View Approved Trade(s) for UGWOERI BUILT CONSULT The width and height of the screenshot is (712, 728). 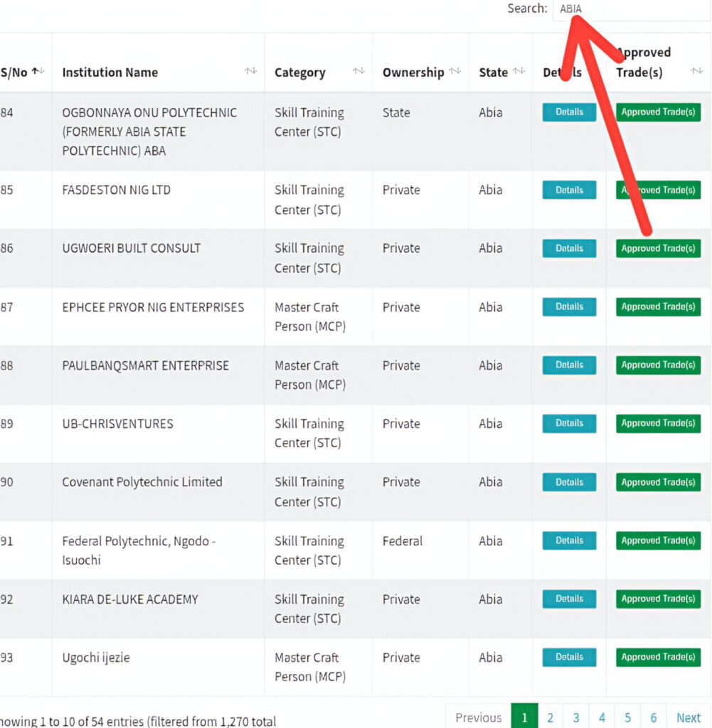coord(658,248)
